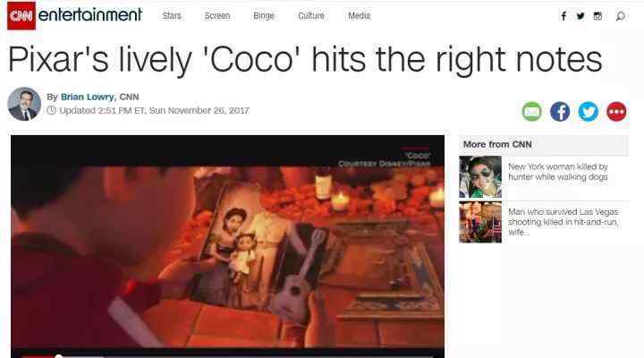Open New York woman killed by hunter story
644x358 pixels.
tap(558, 172)
